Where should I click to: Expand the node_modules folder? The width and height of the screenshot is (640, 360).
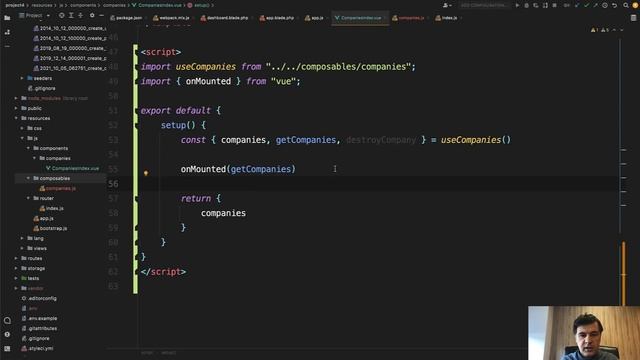pyautogui.click(x=16, y=98)
